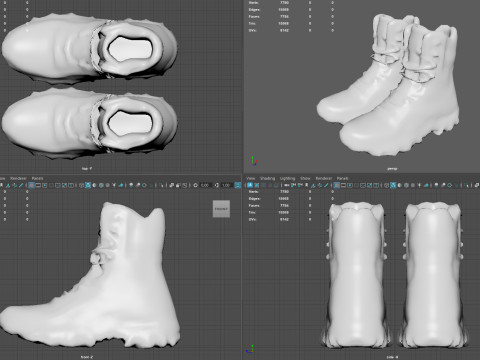Click view transform icon in front view panel
The image size is (480, 360).
(237, 185)
